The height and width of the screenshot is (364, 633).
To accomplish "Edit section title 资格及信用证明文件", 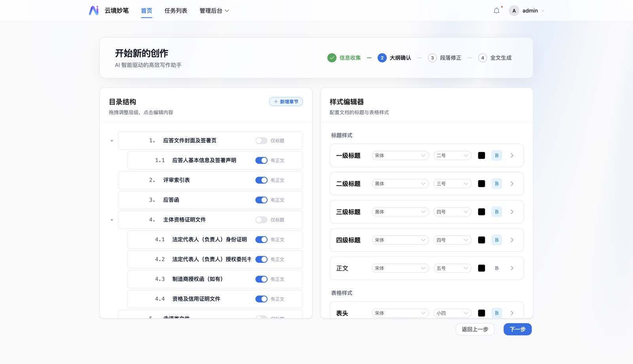I will pyautogui.click(x=196, y=299).
